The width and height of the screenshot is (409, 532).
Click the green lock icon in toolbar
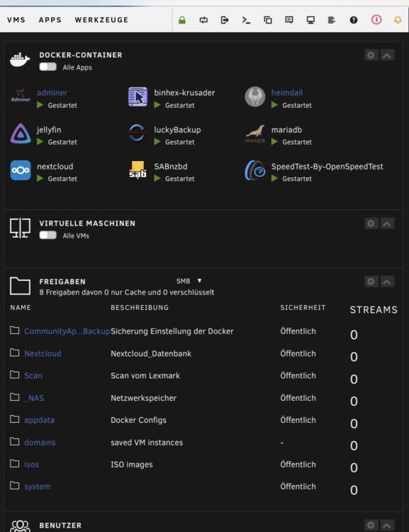[x=182, y=20]
